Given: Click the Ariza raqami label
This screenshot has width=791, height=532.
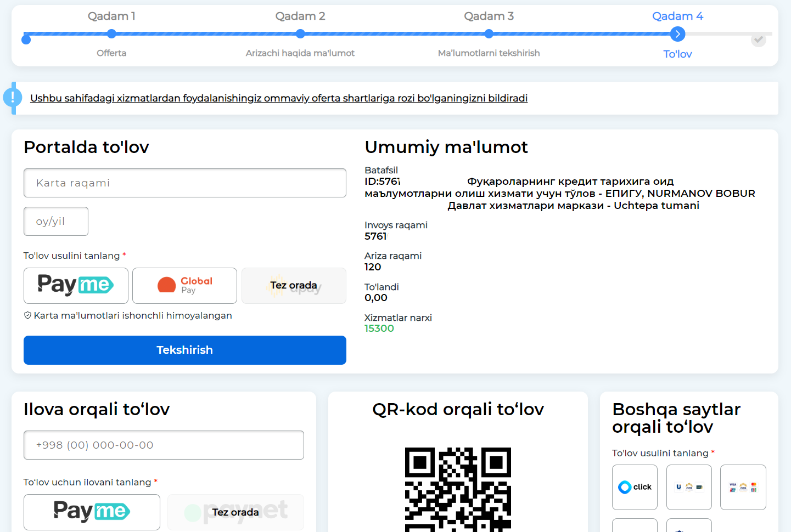Looking at the screenshot, I should click(x=393, y=256).
